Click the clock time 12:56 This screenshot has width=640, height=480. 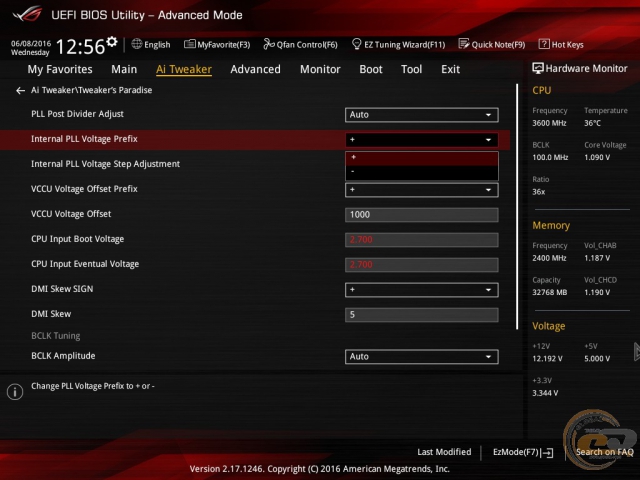[80, 47]
